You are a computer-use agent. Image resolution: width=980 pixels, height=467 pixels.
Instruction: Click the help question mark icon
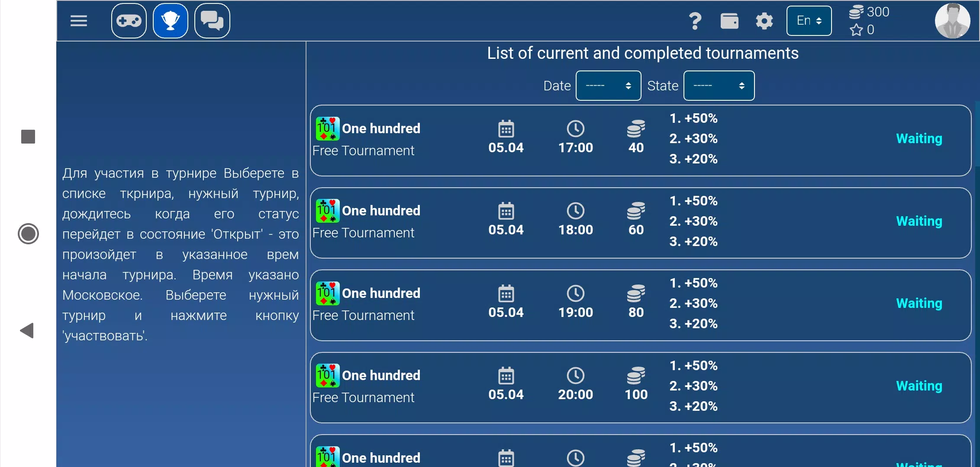click(695, 21)
